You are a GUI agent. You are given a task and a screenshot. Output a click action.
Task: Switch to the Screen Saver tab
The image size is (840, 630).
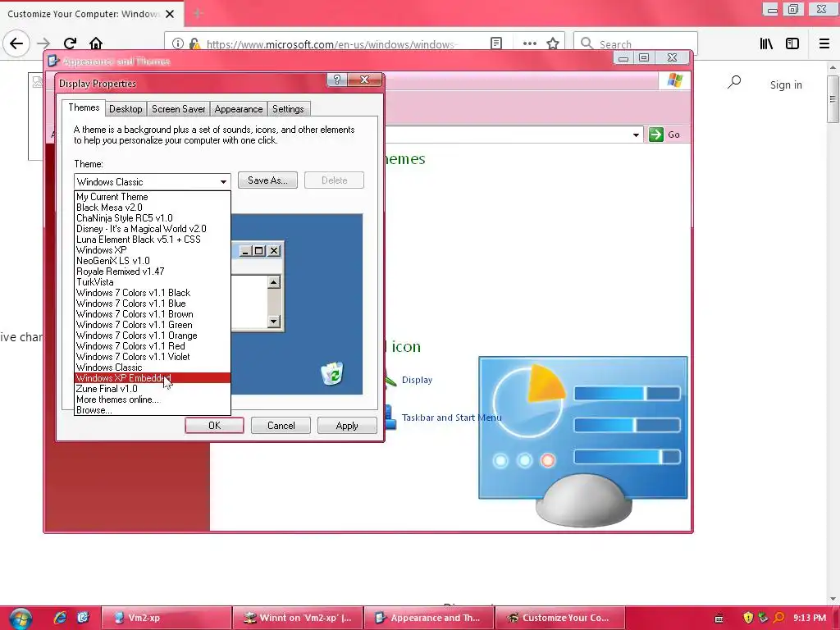point(178,109)
